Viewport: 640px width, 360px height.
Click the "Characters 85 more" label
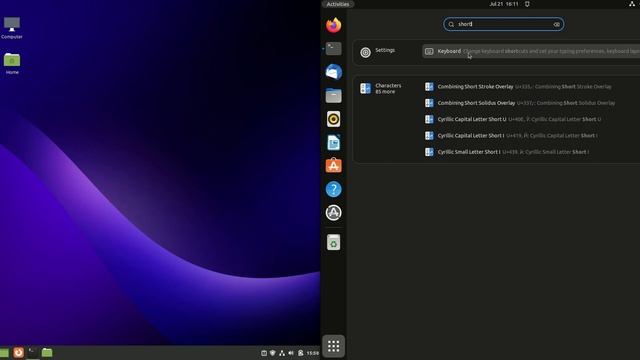point(388,89)
